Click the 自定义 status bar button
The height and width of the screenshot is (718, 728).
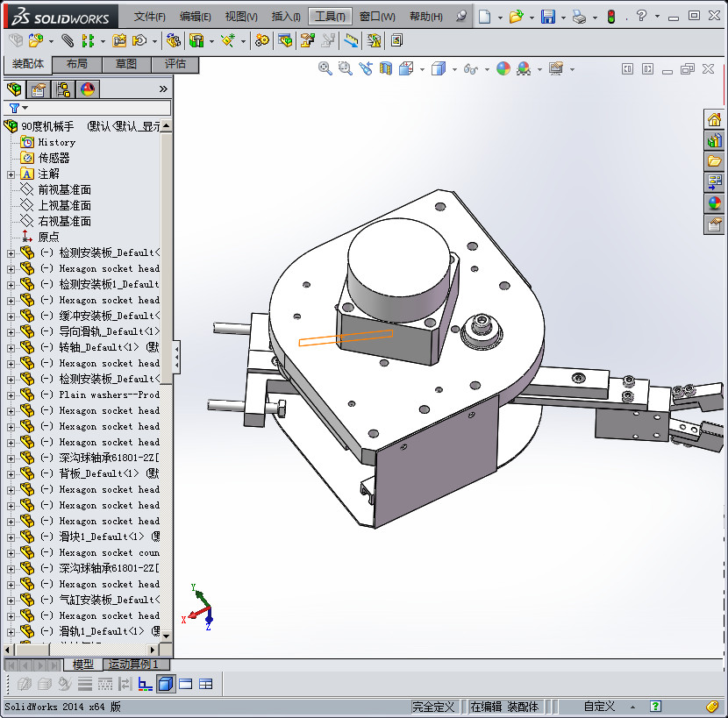click(x=599, y=707)
